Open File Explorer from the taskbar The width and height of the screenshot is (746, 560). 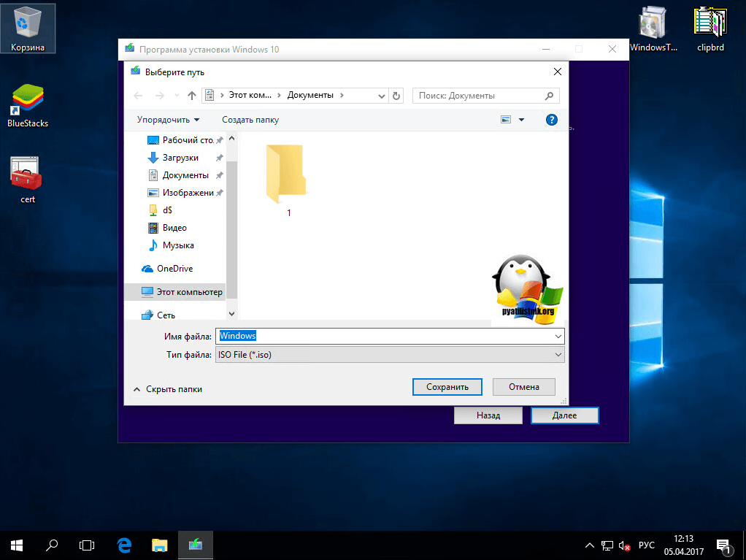coord(160,545)
